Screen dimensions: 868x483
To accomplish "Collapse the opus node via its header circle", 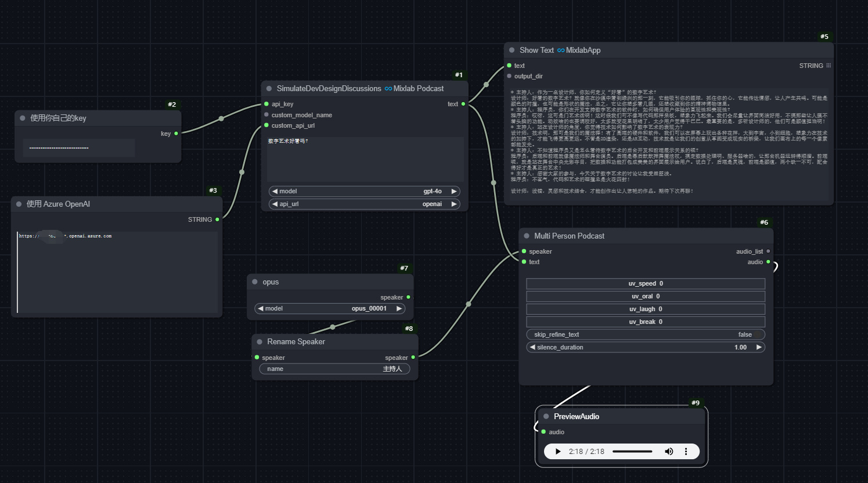I will click(x=254, y=282).
